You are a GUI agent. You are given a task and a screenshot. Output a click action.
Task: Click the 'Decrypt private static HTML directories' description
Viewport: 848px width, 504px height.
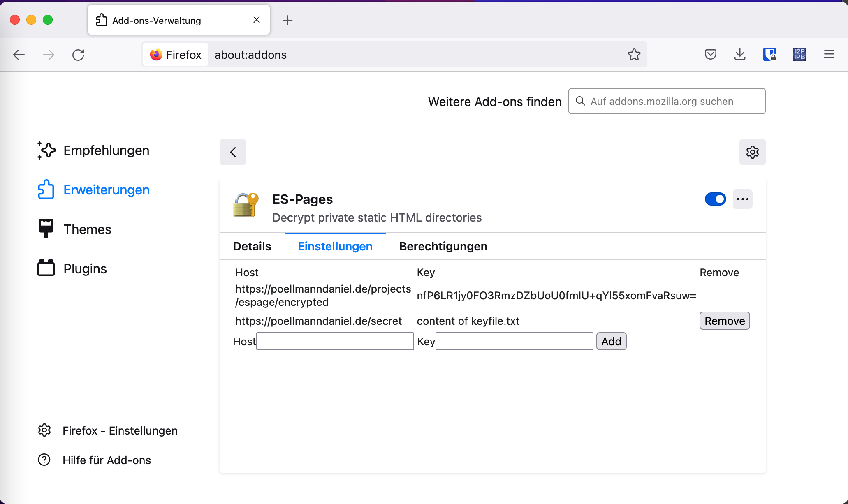point(377,217)
